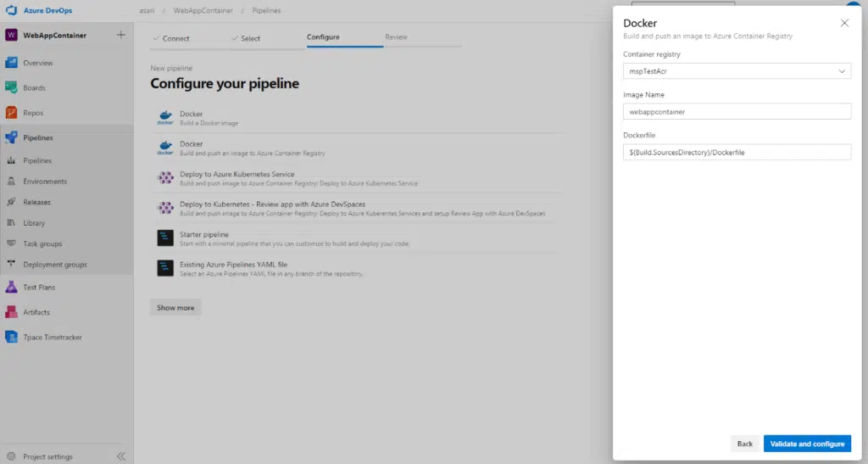Click the WebAppContainer breadcrumb link
The height and width of the screenshot is (464, 868).
point(203,10)
